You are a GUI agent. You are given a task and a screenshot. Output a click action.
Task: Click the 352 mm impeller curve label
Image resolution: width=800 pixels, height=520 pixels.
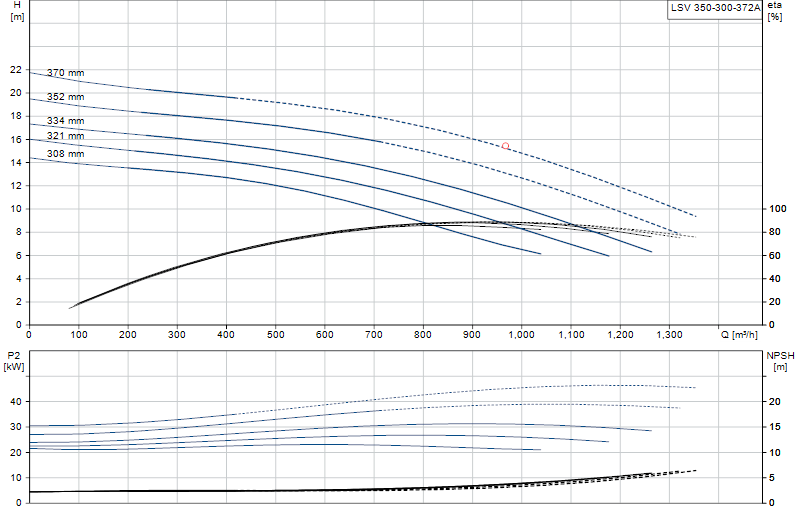tap(65, 97)
